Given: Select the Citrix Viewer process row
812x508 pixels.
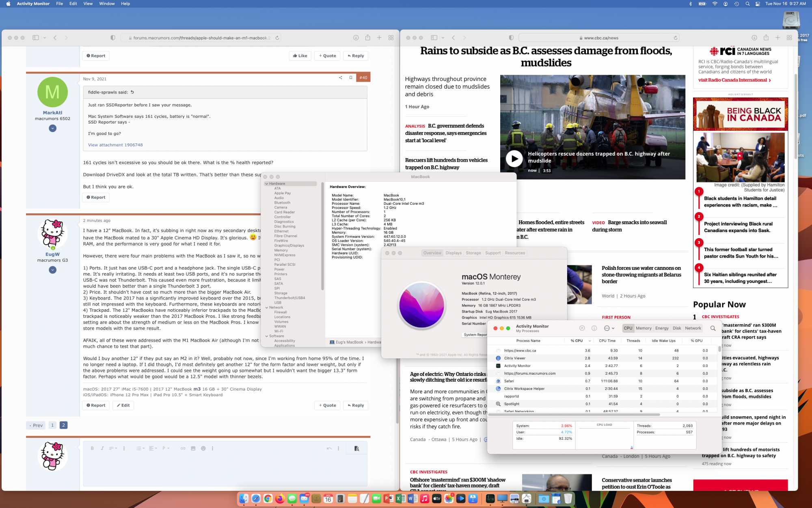Looking at the screenshot, I should pos(603,358).
